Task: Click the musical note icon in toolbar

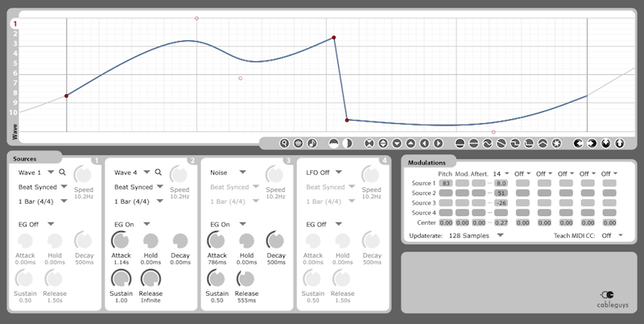Action: 312,143
